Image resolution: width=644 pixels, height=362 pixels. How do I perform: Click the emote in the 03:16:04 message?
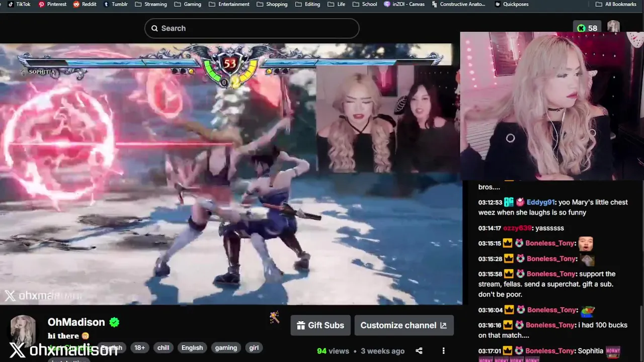587,311
